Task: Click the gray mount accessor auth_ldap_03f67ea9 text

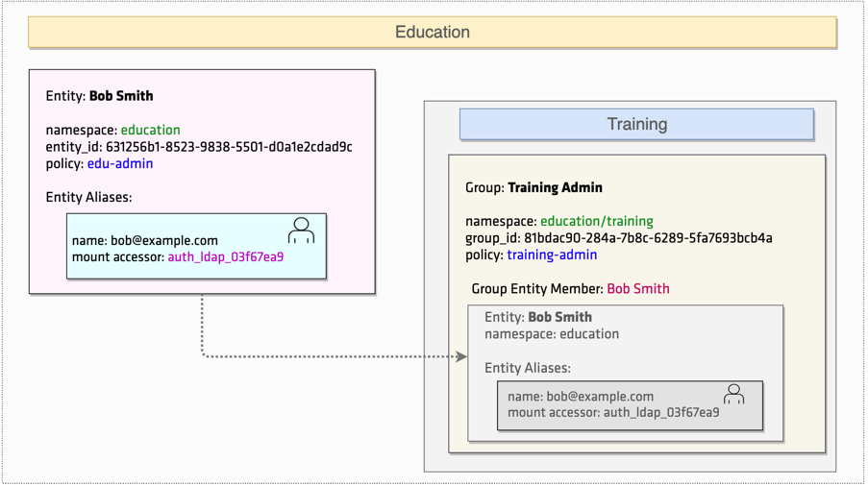Action: [x=661, y=412]
